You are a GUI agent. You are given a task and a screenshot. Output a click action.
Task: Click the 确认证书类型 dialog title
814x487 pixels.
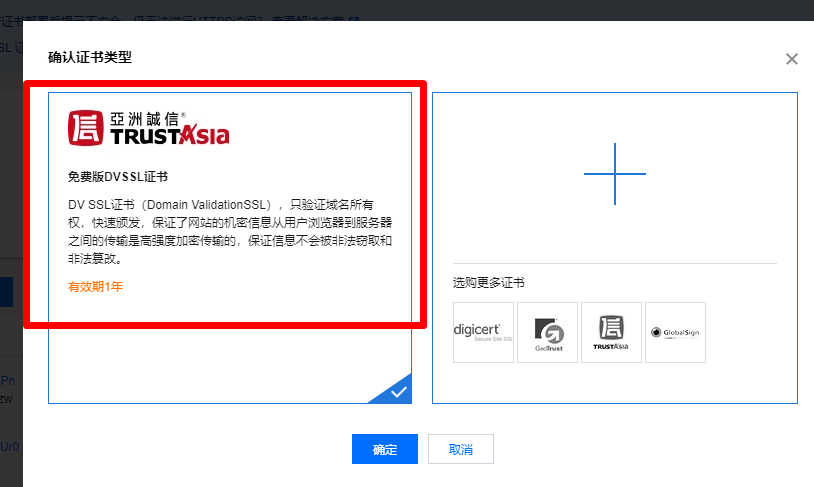90,57
